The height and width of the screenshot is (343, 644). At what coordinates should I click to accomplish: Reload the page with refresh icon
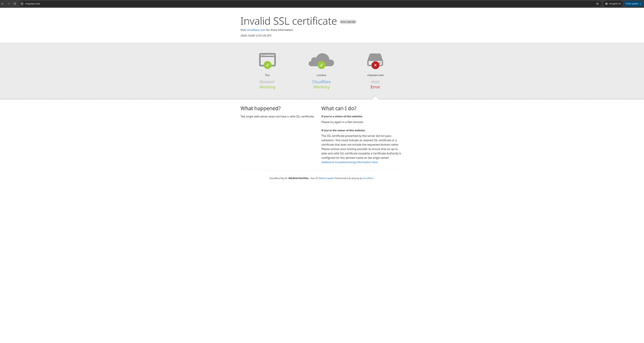(x=15, y=3)
